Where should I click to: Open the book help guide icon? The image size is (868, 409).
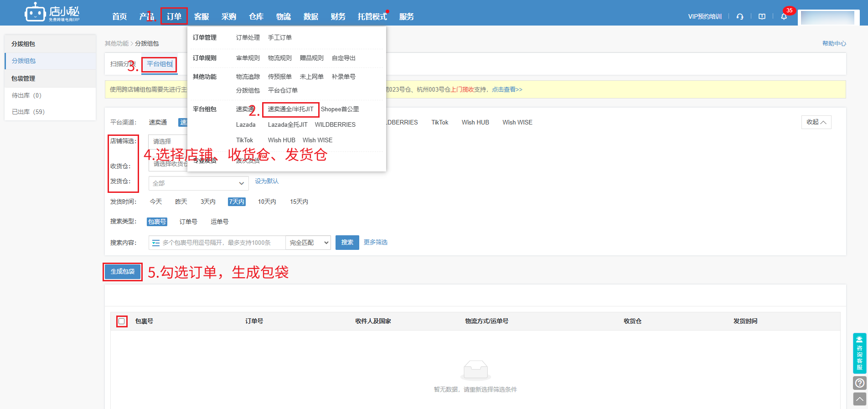[x=762, y=16]
